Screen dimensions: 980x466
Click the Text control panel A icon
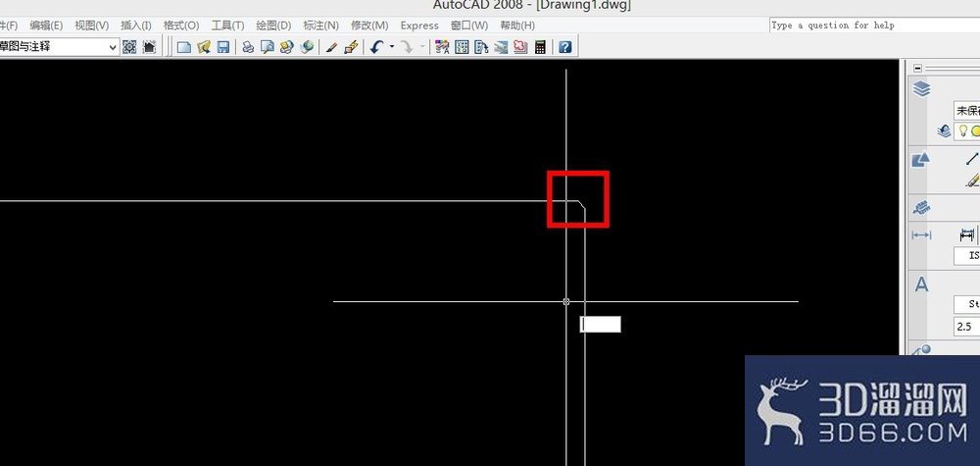[x=921, y=285]
